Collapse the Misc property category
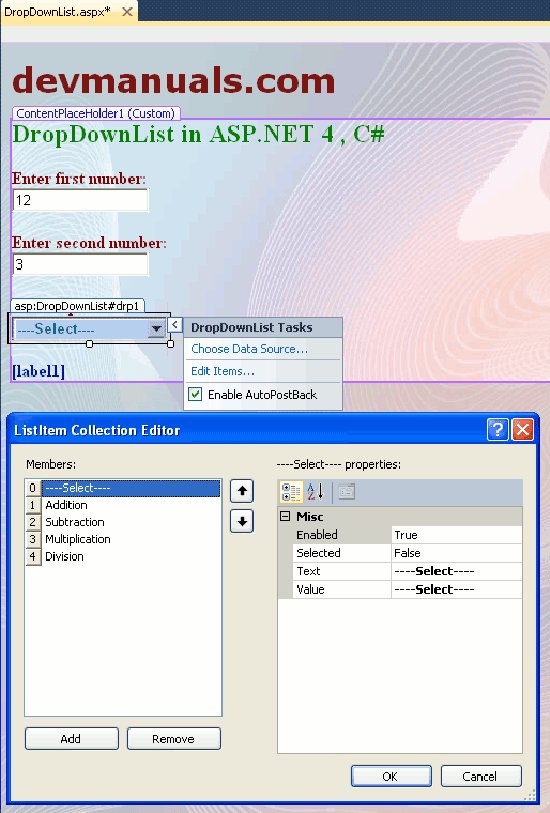The height and width of the screenshot is (813, 550). (x=285, y=516)
